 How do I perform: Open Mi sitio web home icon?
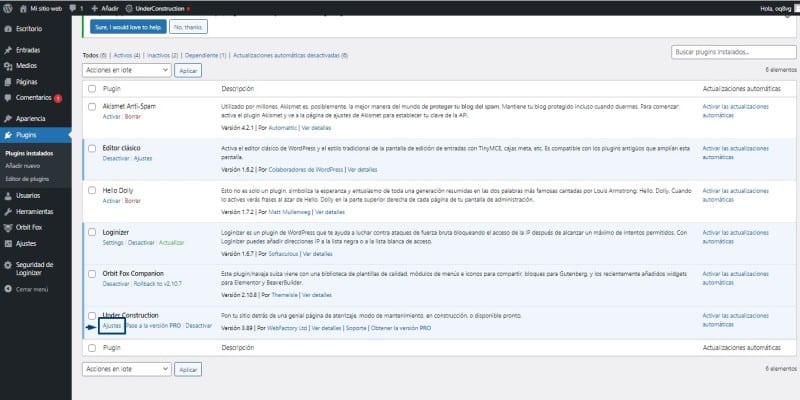click(23, 9)
